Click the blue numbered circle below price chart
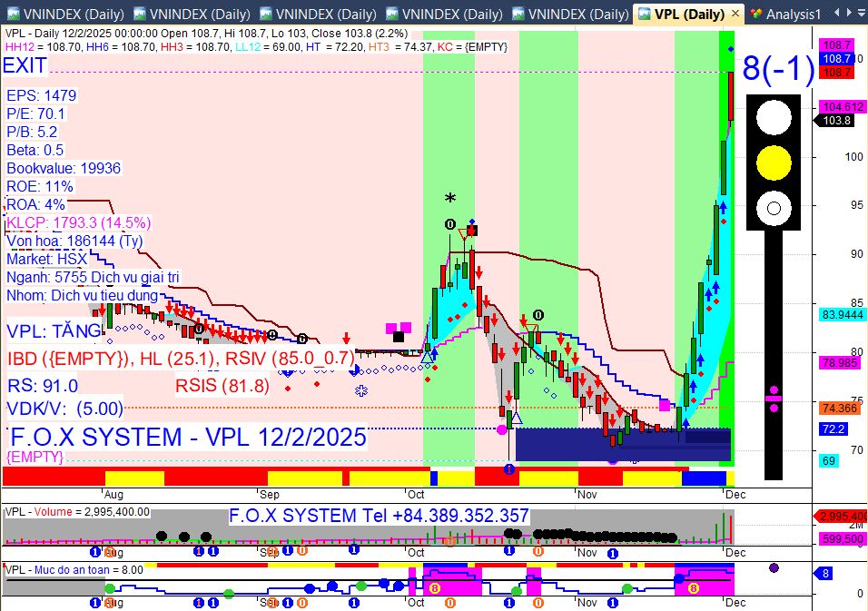The height and width of the screenshot is (611, 868). (509, 469)
